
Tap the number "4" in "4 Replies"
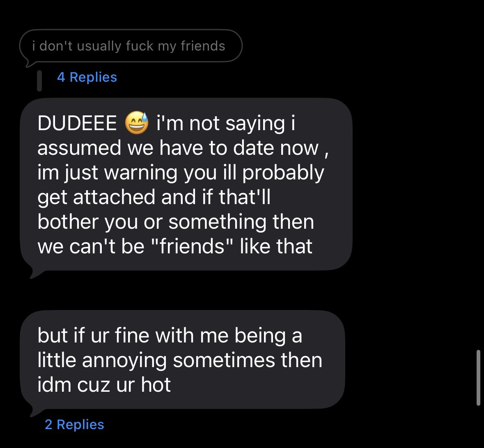click(61, 77)
